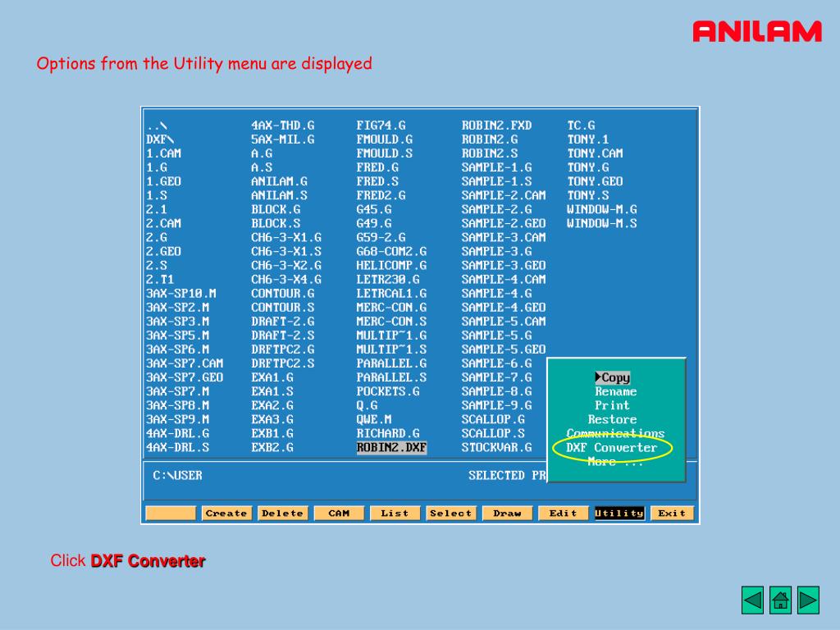Select file 2.T1
840x630 pixels.
pyautogui.click(x=160, y=280)
